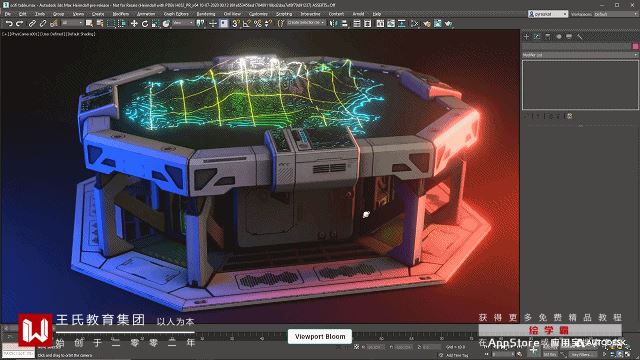640x360 pixels.
Task: Open the File menu
Action: (8, 14)
